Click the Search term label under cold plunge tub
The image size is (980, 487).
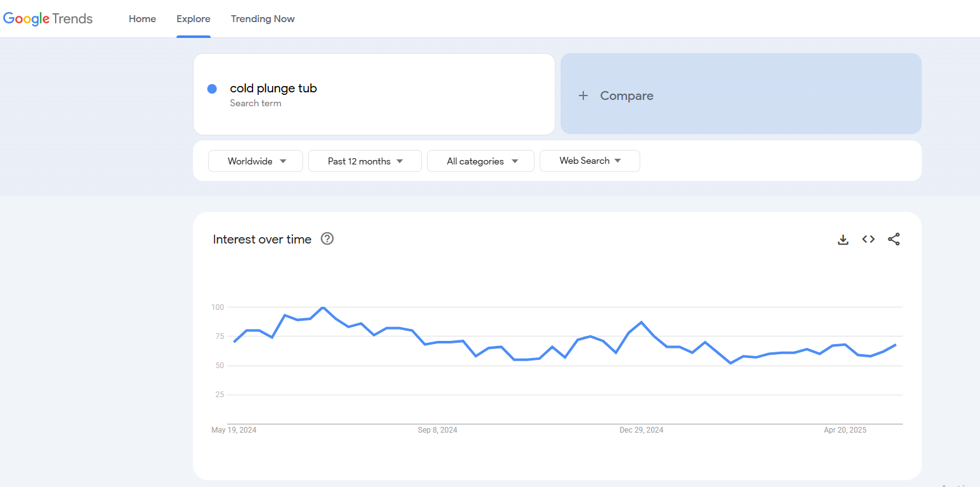pyautogui.click(x=256, y=103)
